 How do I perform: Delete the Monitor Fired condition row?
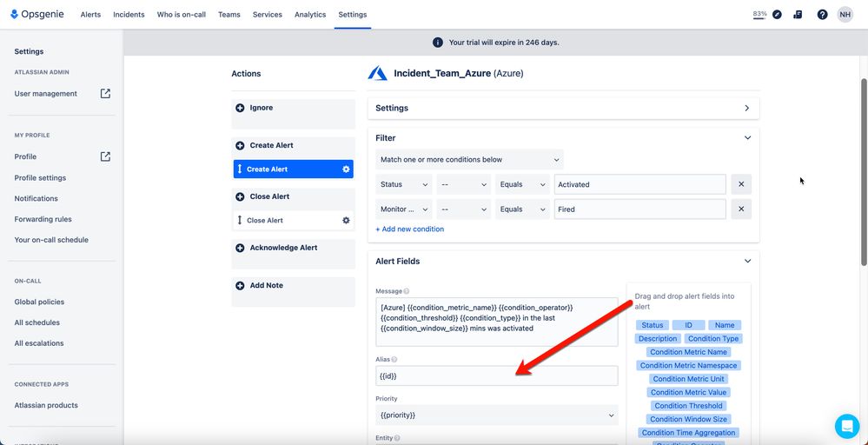click(741, 209)
